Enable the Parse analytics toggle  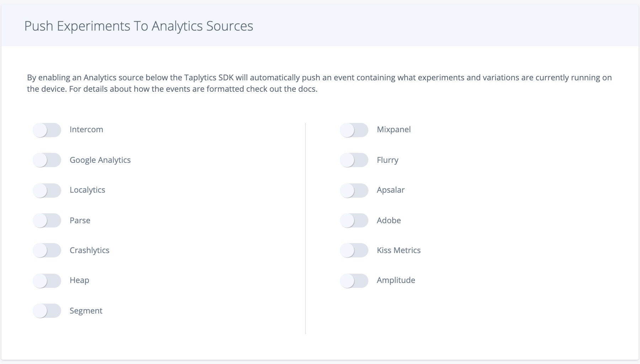point(47,220)
